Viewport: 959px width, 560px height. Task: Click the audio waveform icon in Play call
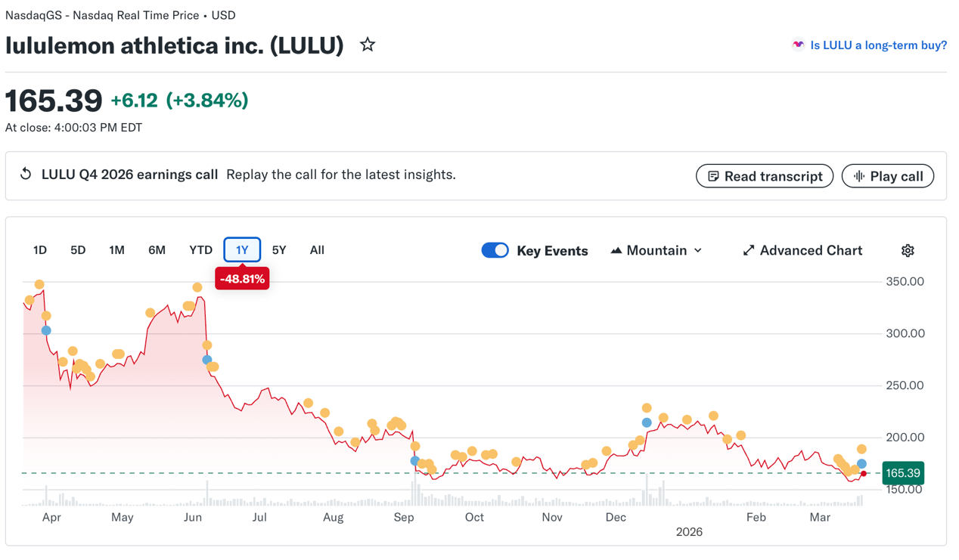[862, 175]
